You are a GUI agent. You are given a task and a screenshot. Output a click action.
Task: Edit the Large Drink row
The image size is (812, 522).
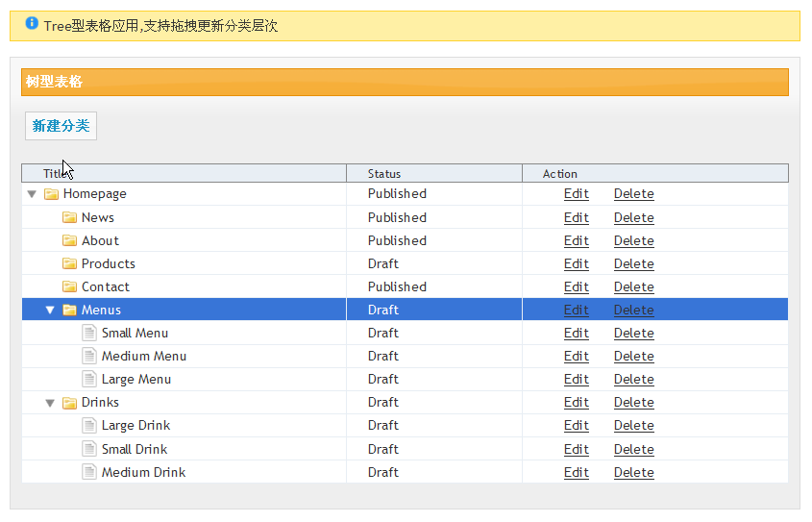coord(577,425)
